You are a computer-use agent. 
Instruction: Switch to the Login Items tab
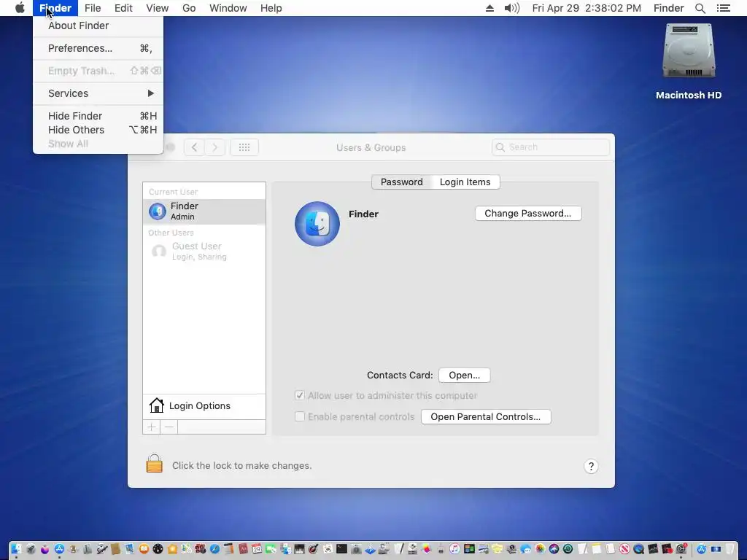(465, 182)
